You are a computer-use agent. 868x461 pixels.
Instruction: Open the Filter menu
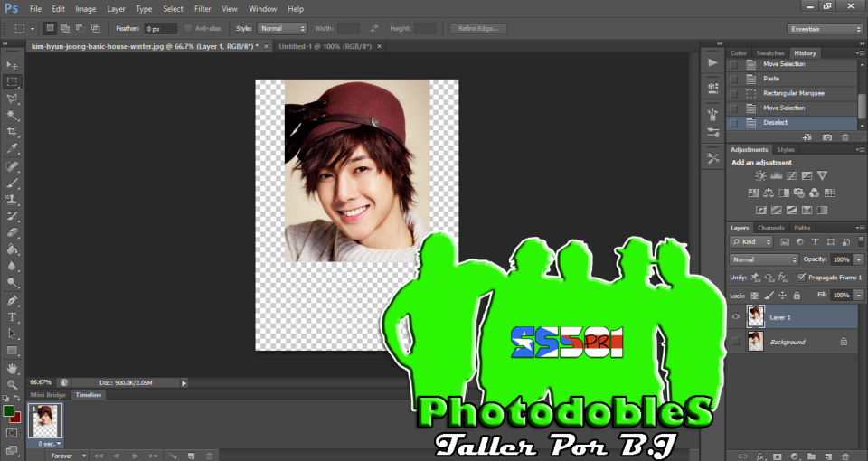[x=203, y=9]
